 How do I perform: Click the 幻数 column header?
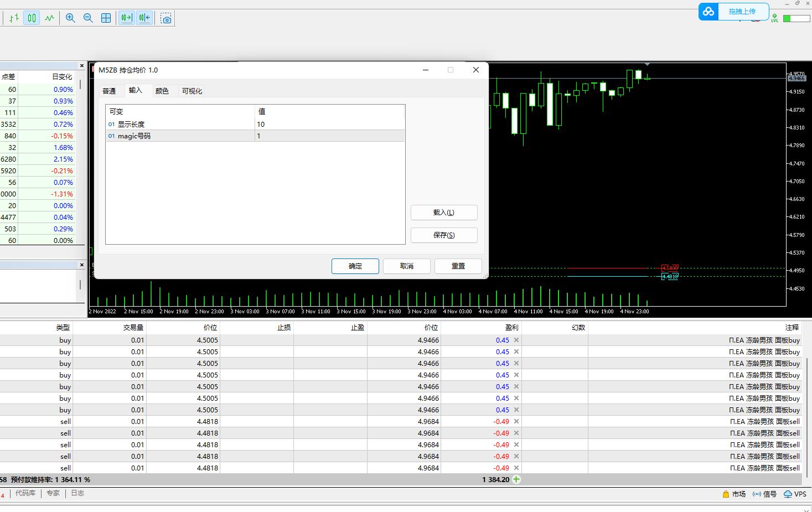point(578,328)
